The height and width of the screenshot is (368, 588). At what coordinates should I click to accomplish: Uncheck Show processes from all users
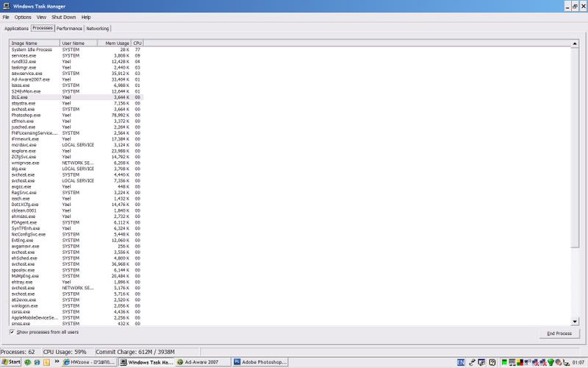coord(12,332)
